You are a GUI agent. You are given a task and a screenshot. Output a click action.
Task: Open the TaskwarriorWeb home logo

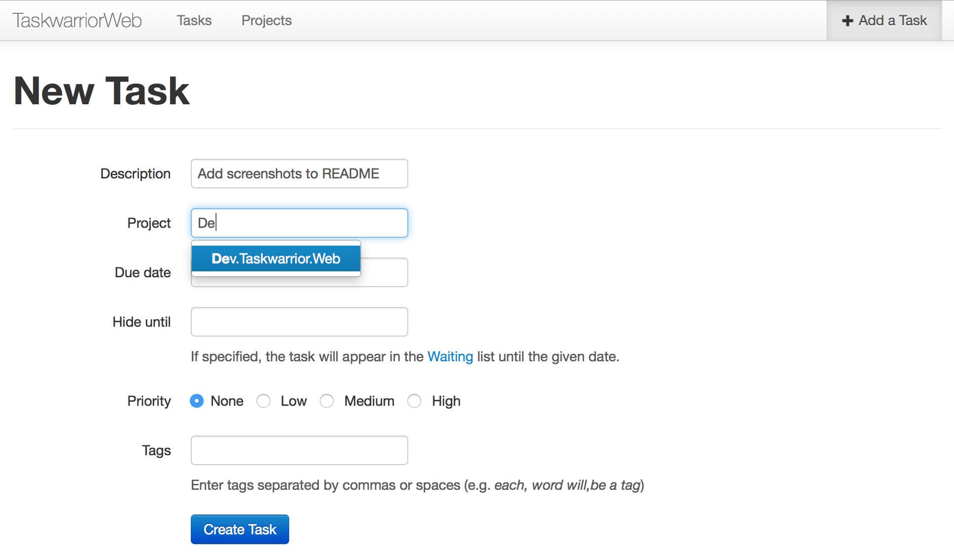[x=77, y=20]
